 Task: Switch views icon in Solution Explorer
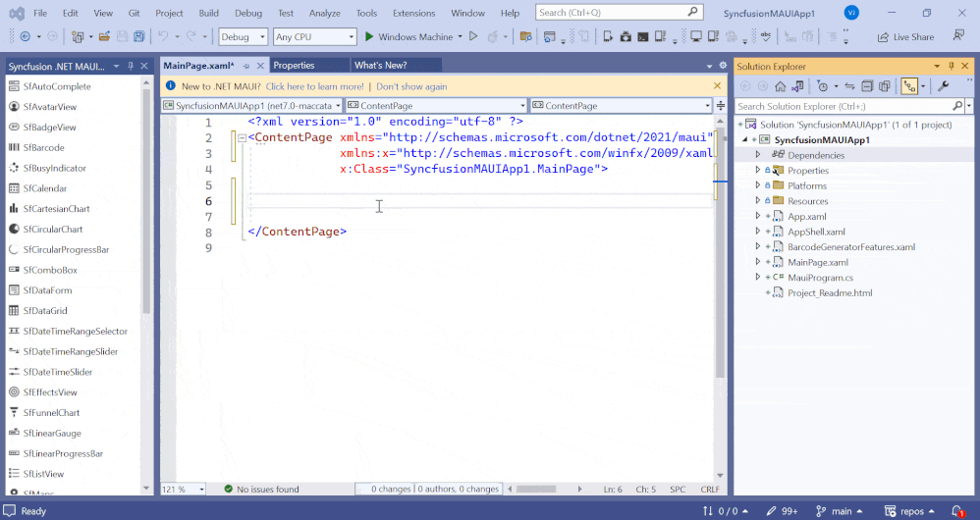[x=797, y=86]
